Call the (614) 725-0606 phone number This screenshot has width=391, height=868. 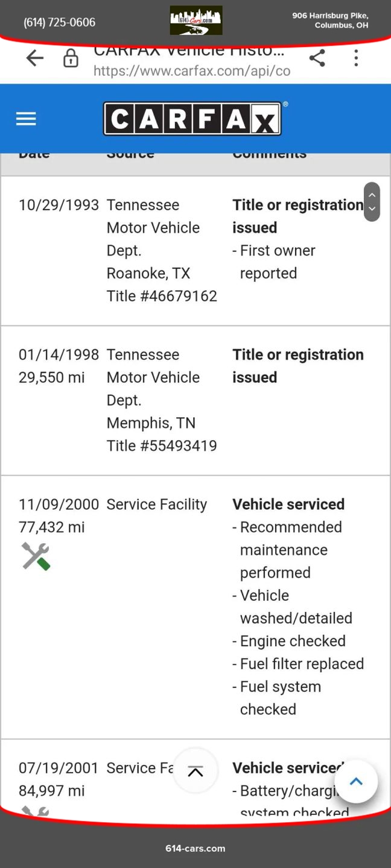60,22
